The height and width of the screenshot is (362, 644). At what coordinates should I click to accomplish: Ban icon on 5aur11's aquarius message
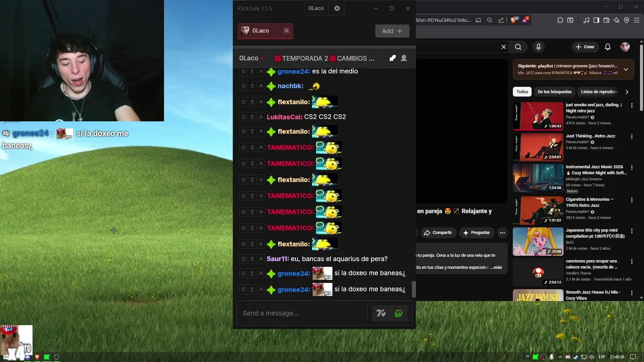point(243,259)
